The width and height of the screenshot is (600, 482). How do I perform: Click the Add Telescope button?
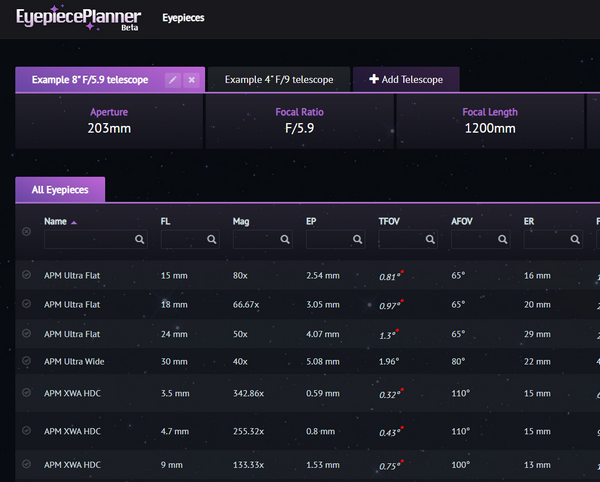[x=406, y=80]
